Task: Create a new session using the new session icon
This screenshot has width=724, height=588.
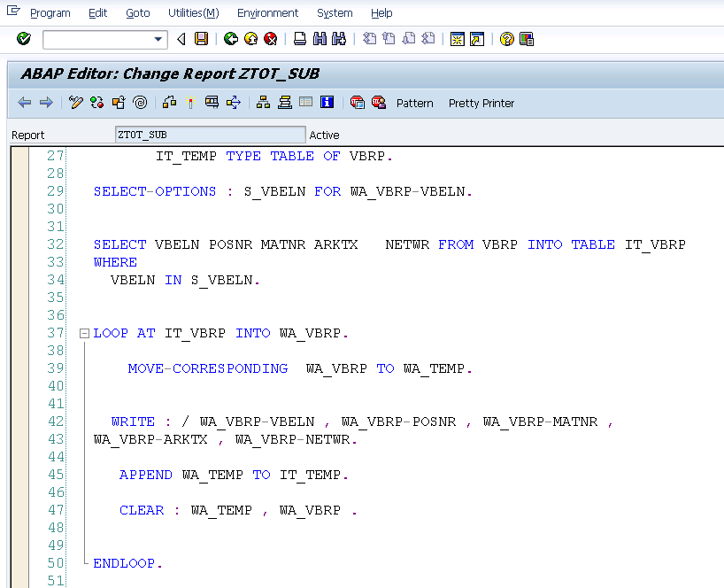Action: tap(457, 39)
